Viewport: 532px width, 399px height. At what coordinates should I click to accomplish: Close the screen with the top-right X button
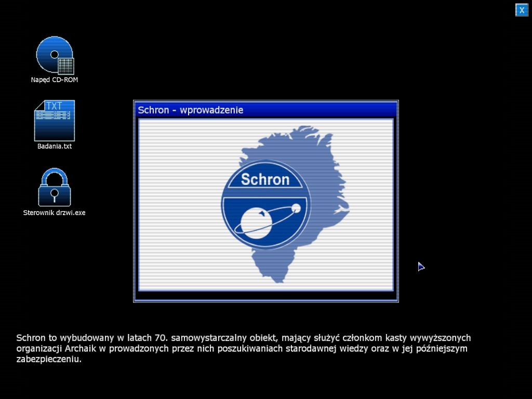point(522,10)
